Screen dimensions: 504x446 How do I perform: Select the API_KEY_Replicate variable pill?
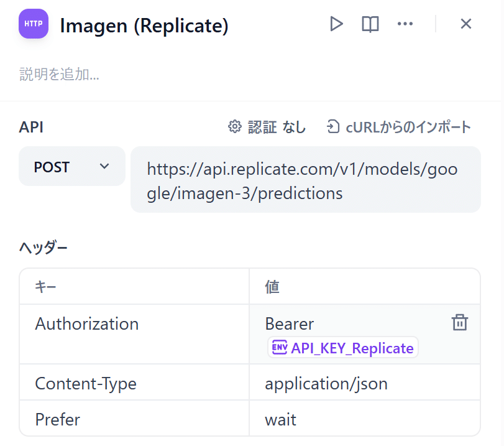342,348
